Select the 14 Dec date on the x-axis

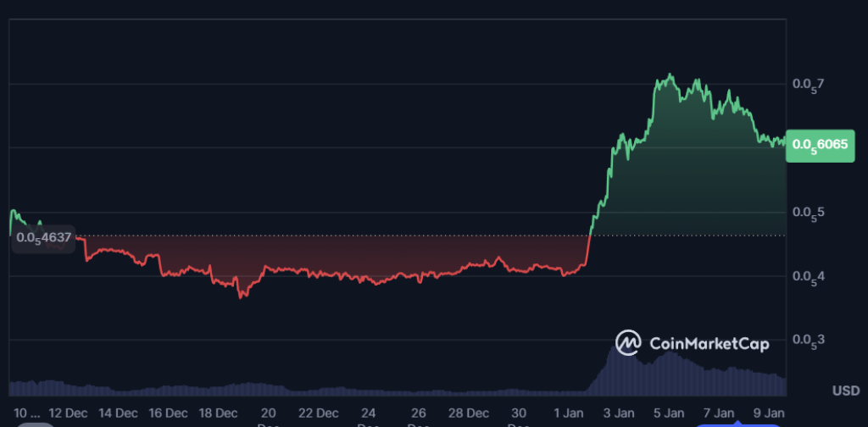pos(118,413)
